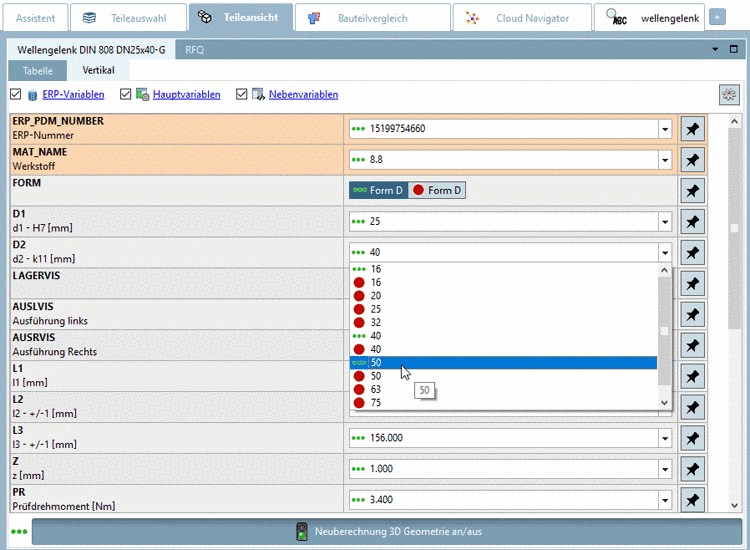The height and width of the screenshot is (550, 750).
Task: Add a new tab with plus icon
Action: (717, 17)
